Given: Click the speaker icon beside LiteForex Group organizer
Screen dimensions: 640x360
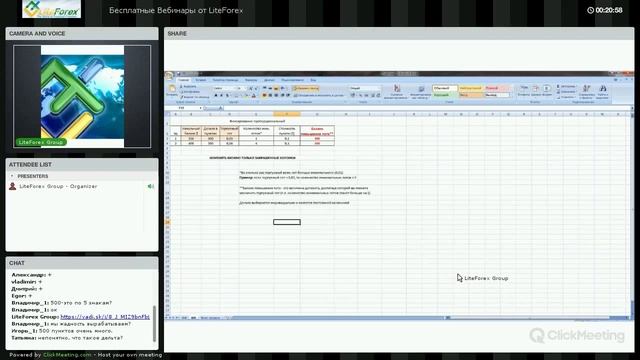Looking at the screenshot, I should 151,186.
